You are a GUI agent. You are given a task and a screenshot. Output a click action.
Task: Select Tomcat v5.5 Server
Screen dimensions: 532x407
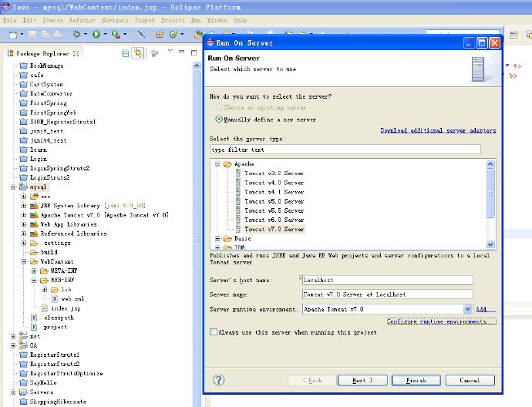point(274,210)
